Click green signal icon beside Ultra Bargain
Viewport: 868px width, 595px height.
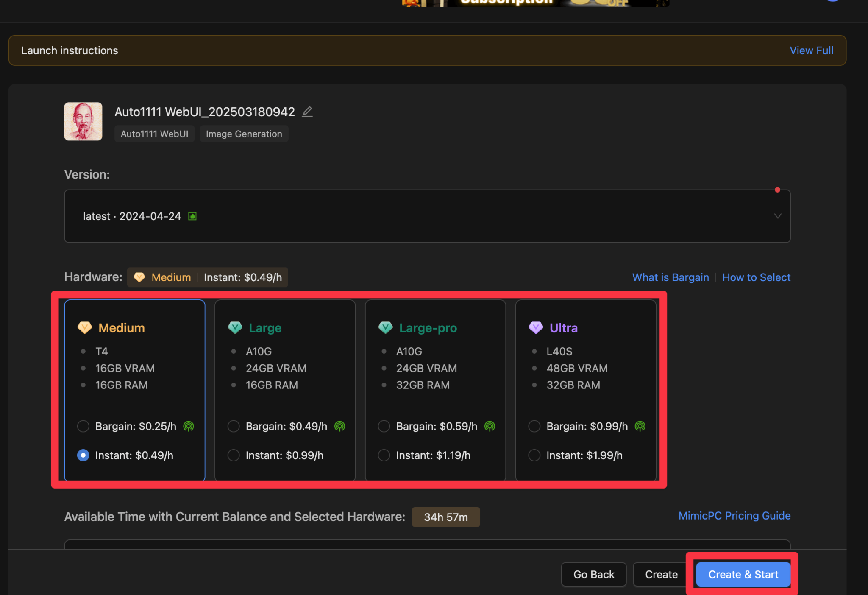coord(640,426)
